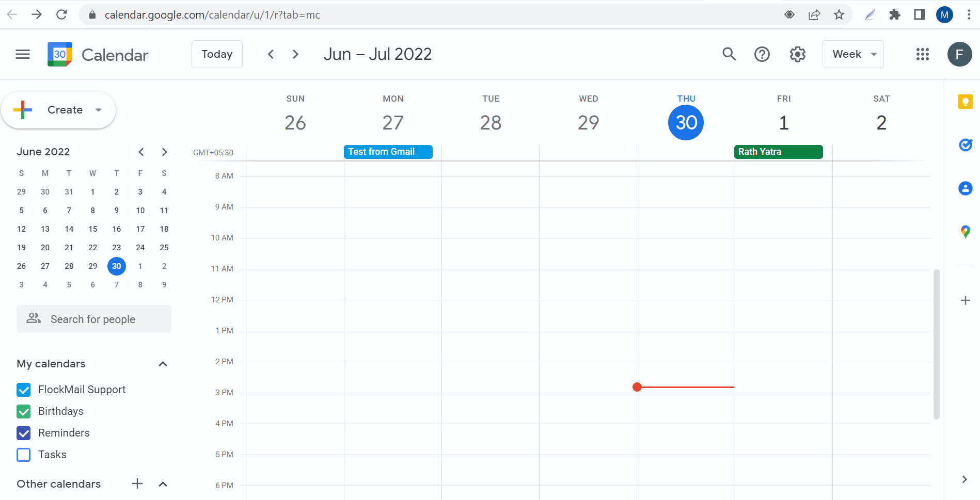Open the Settings gear menu

tap(797, 54)
